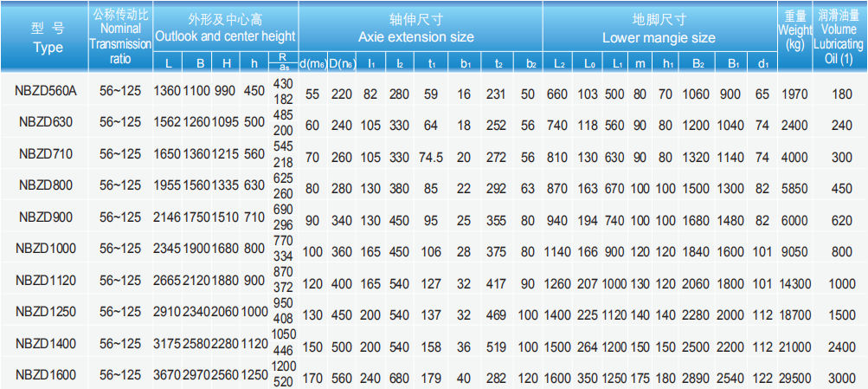Select the Weight (kg) column header

[795, 37]
